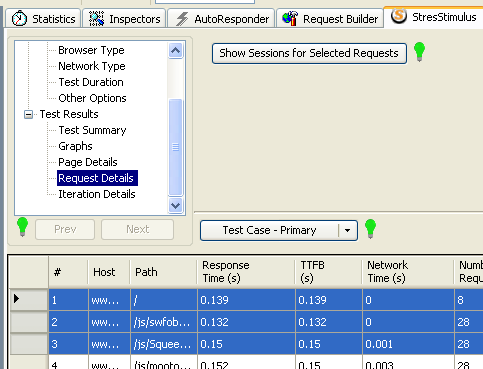Click green lightbulb left of Prev button
Image resolution: width=483 pixels, height=369 pixels.
click(x=22, y=227)
